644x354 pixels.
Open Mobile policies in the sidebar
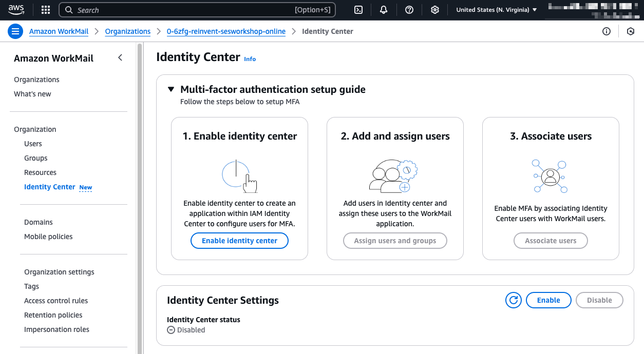48,237
